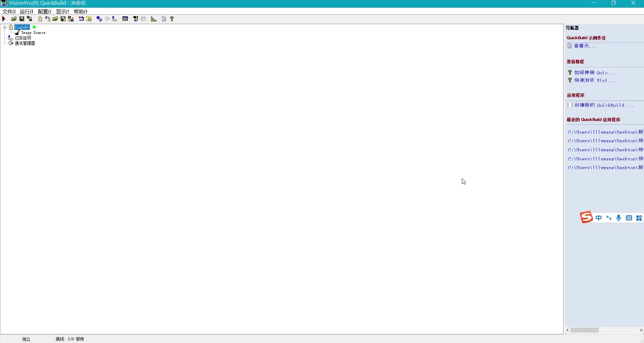644x343 pixels.
Task: Select 通讯管理器 tree item
Action: click(x=25, y=44)
